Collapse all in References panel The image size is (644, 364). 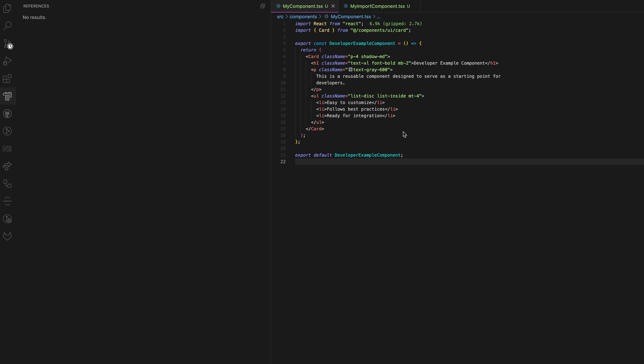click(x=263, y=6)
